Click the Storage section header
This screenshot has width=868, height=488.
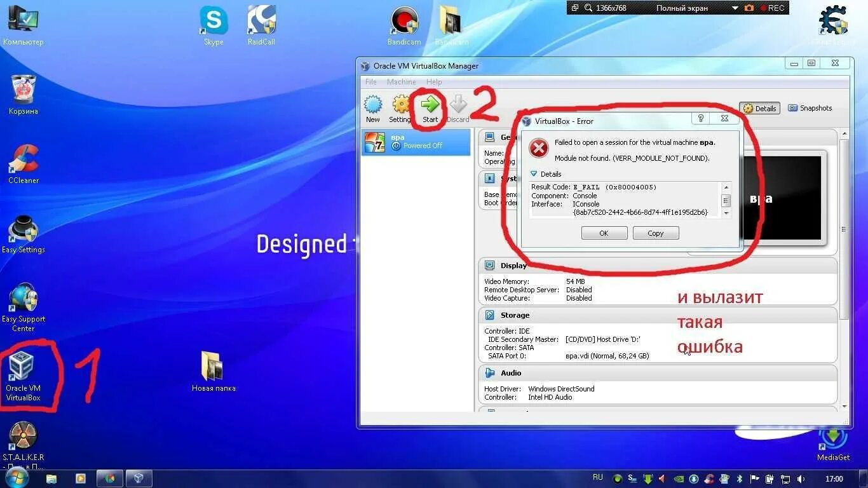click(658, 315)
